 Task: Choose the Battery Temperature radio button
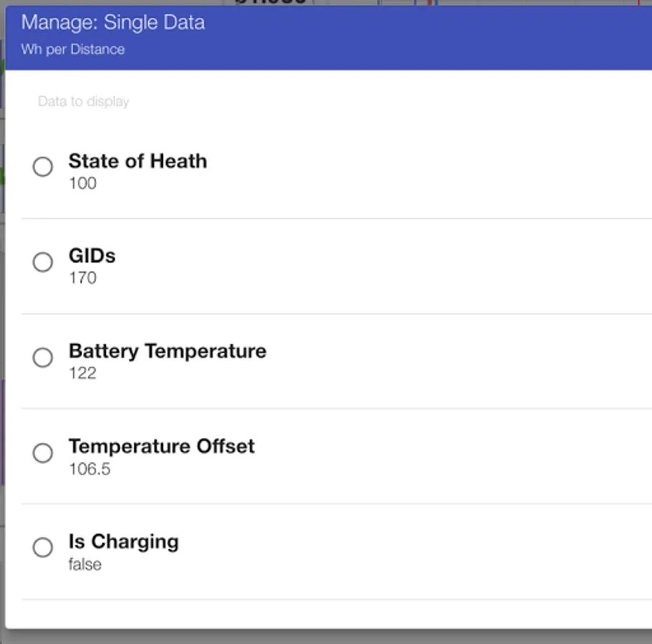[43, 357]
